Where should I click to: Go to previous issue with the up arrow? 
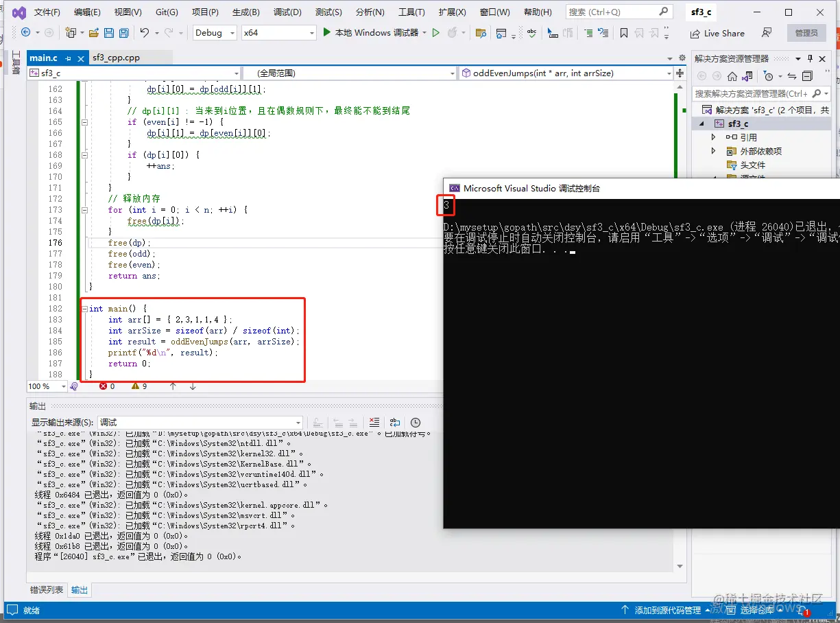(x=173, y=386)
